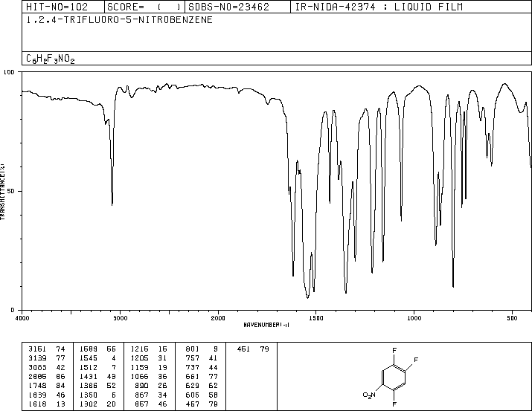Click the 629 peak entry in the table
The image size is (532, 411).
click(202, 386)
